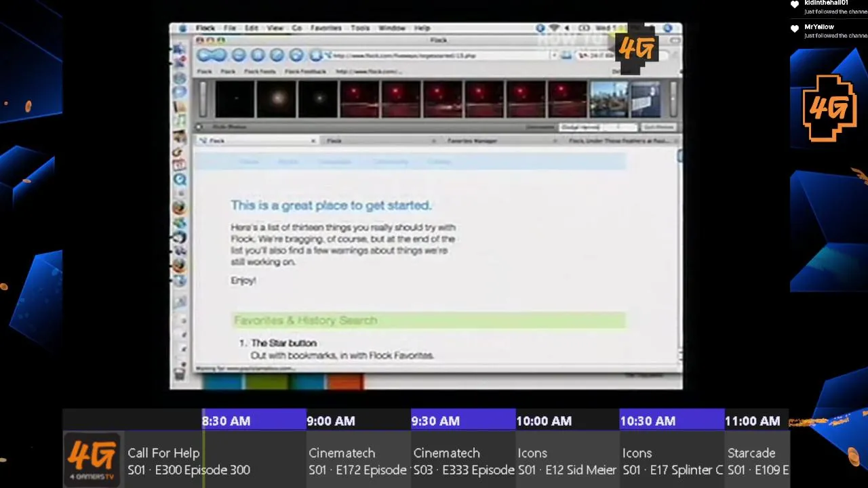Image resolution: width=868 pixels, height=488 pixels.
Task: Click the blue back/forward pill button
Action: coord(212,56)
